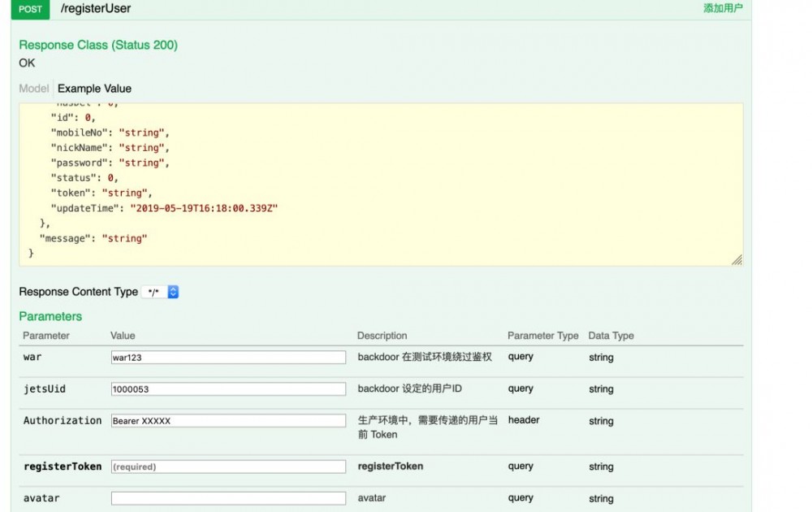This screenshot has width=812, height=512.
Task: Click the avatar parameter name
Action: [41, 498]
